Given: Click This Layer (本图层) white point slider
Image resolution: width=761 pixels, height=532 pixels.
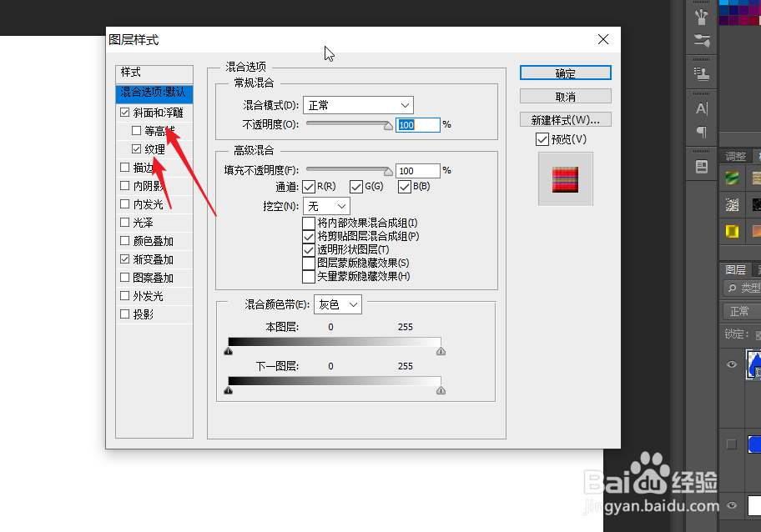Looking at the screenshot, I should (x=441, y=351).
